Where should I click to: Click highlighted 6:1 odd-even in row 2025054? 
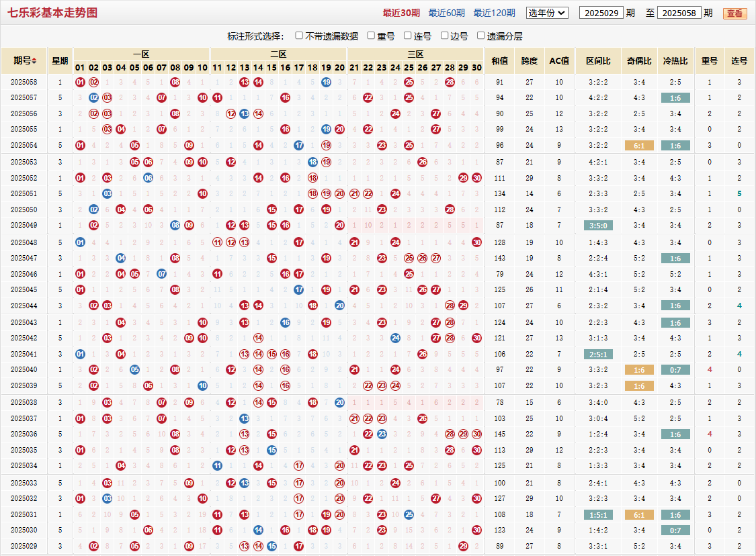pos(639,146)
